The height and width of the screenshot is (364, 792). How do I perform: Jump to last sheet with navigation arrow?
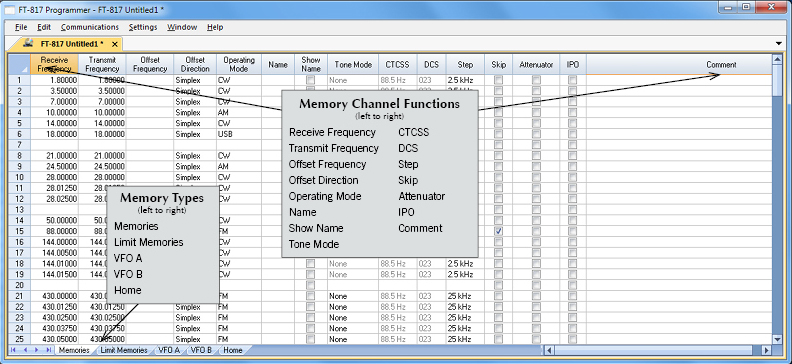click(x=48, y=350)
